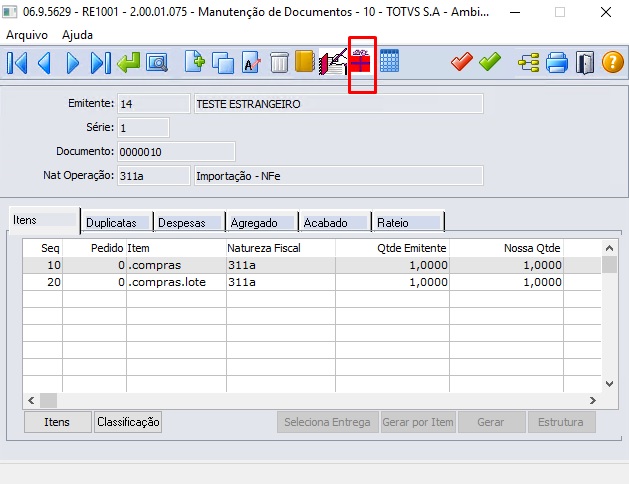Viewport: 629px width, 484px height.
Task: Click the Série field
Action: 143,128
